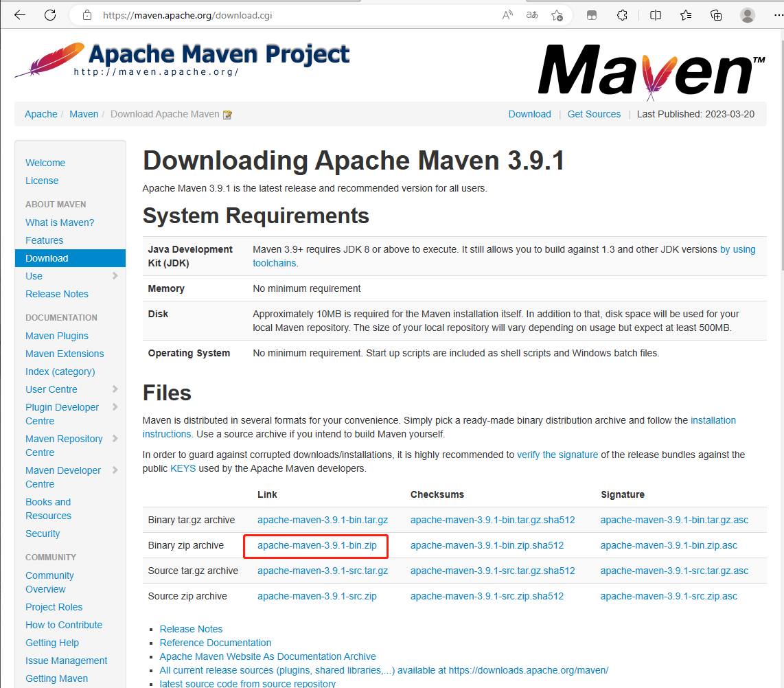Open apache-maven-3.9.1-bin.zip.sha512 checksum
784x688 pixels.
point(487,545)
